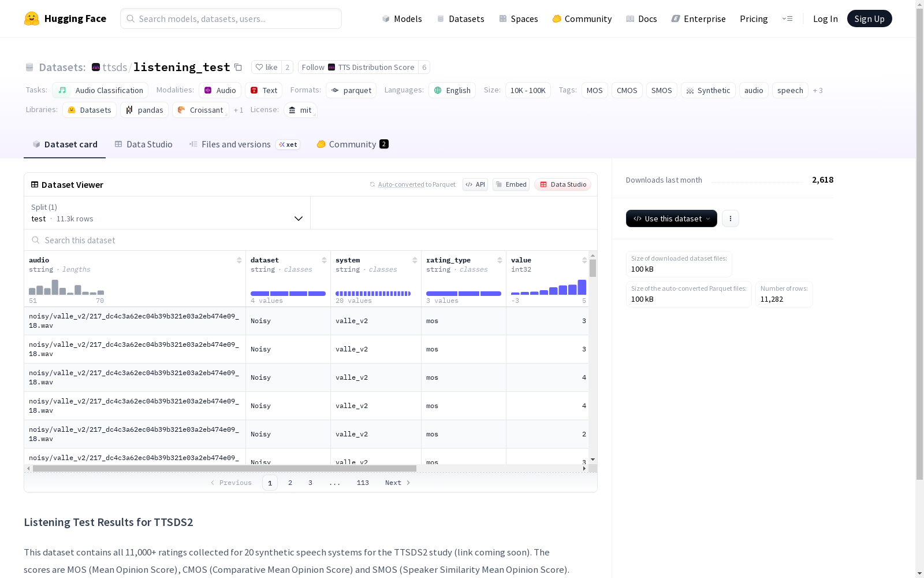924x578 pixels.
Task: Go to Datasets in the top navigation
Action: tap(460, 18)
